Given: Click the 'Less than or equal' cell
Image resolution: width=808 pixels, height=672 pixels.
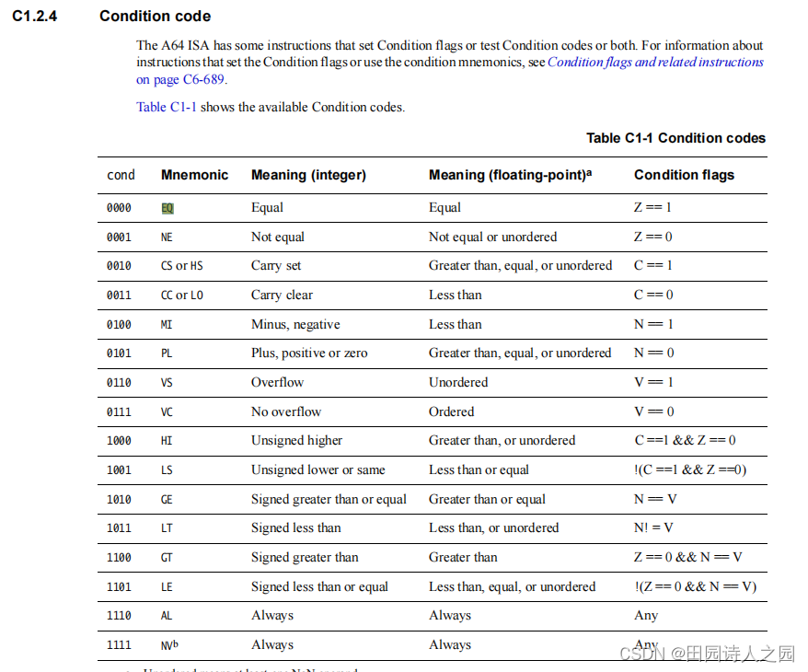Looking at the screenshot, I should (479, 470).
